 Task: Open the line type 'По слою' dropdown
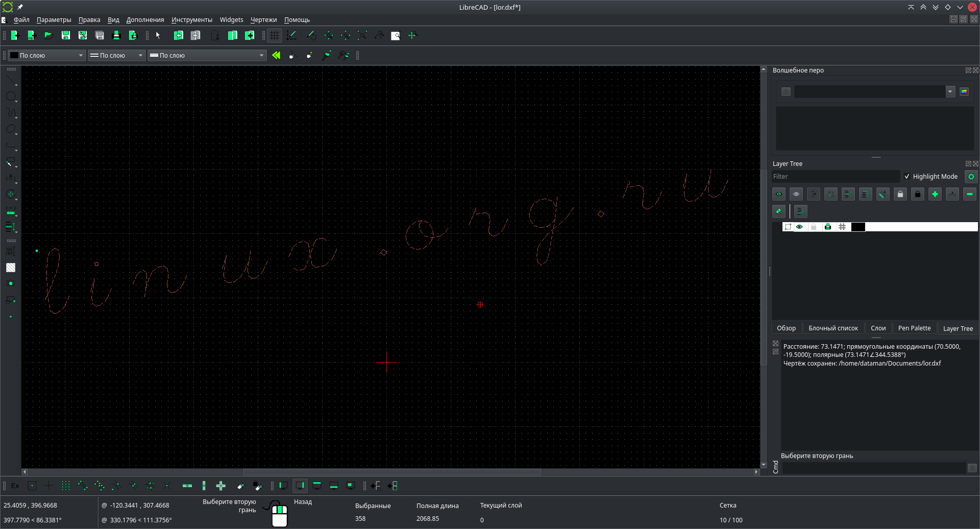[x=207, y=55]
